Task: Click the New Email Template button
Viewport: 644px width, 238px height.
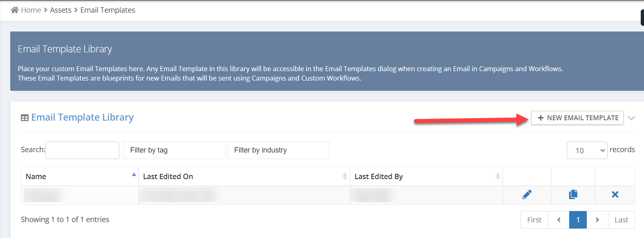Action: click(x=577, y=118)
